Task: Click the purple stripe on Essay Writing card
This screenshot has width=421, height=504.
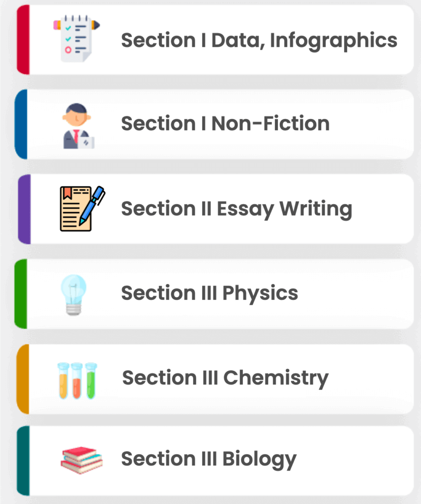Action: tap(25, 209)
